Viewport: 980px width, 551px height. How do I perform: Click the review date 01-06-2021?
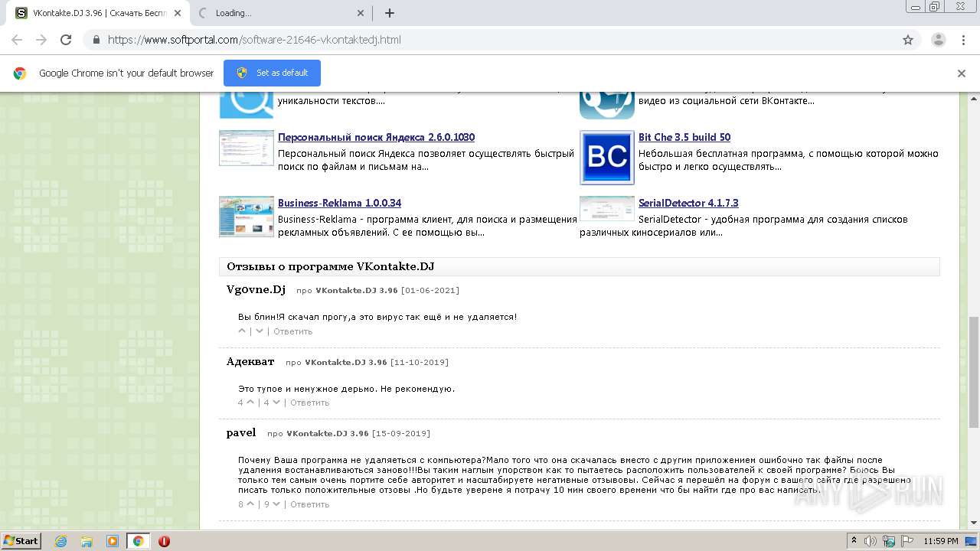[x=430, y=291]
